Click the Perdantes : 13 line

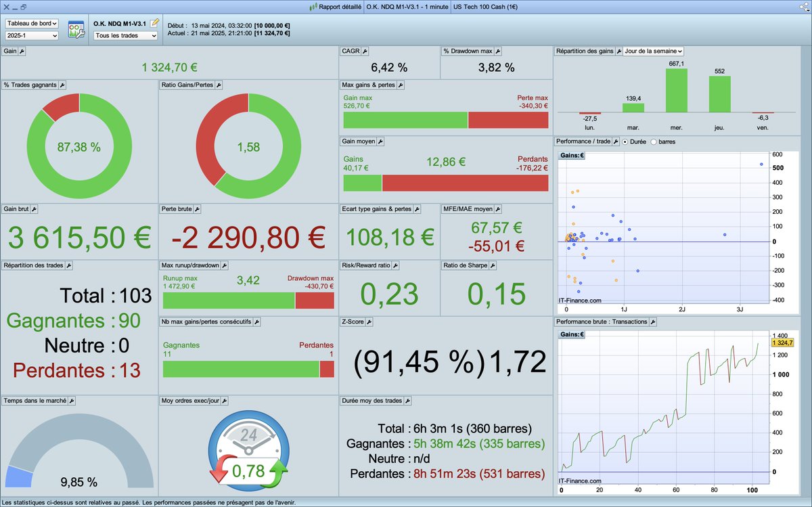[77, 370]
